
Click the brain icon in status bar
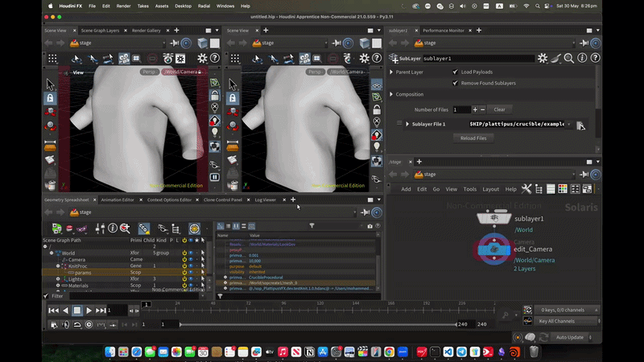point(530,337)
